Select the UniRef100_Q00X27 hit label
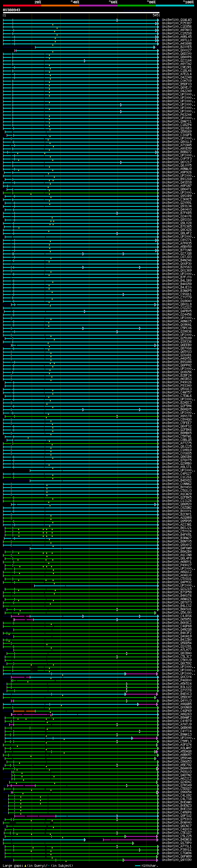This screenshot has height=868, width=197. [x=176, y=50]
